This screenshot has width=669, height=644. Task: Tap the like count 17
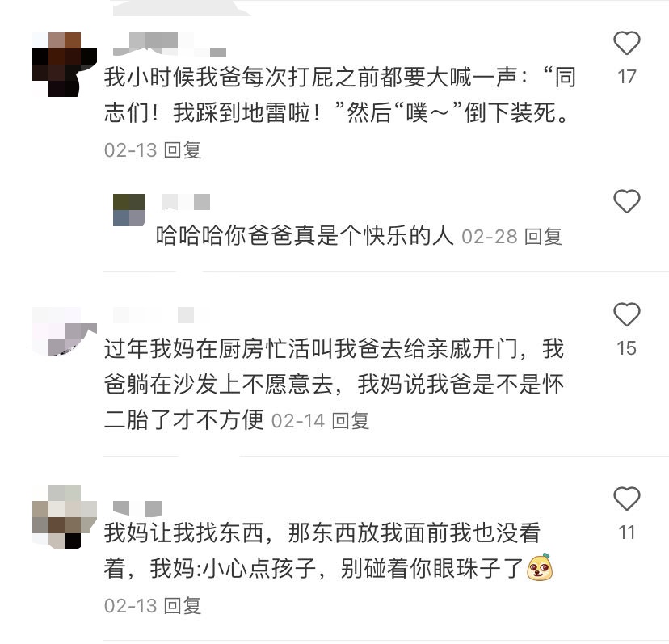pyautogui.click(x=626, y=77)
